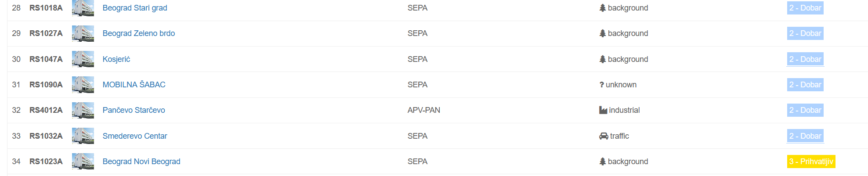Click the station thumbnail for RS1023A
This screenshot has height=176, width=868.
pos(83,161)
